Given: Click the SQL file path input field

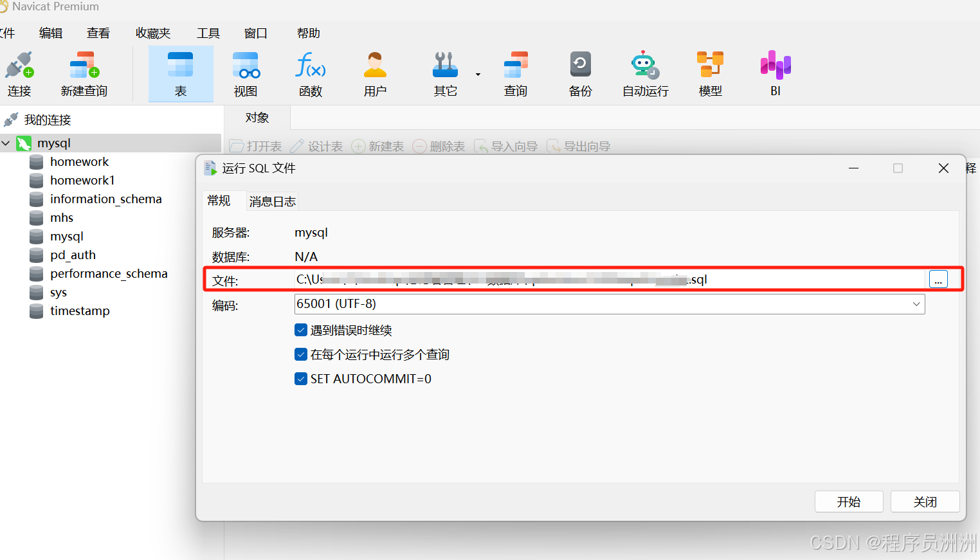Looking at the screenshot, I should 610,280.
